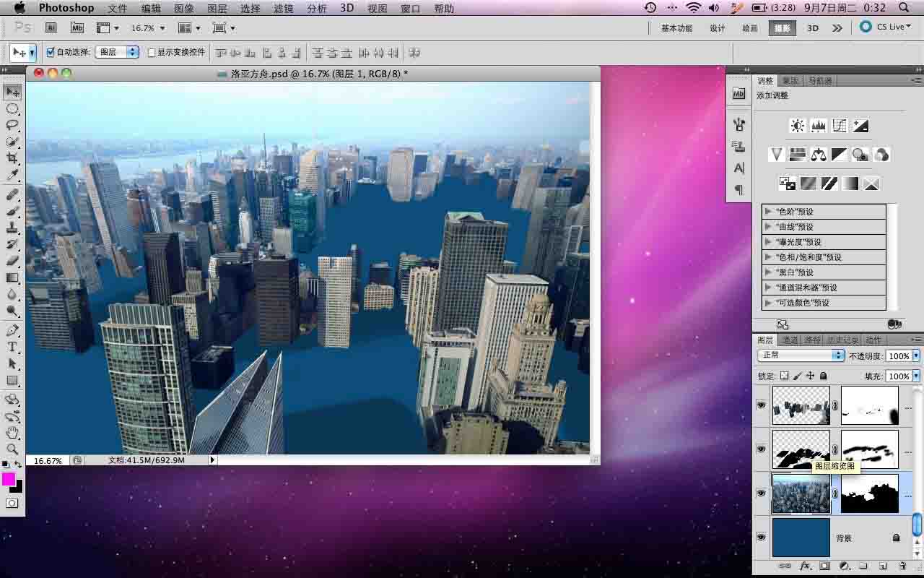Toggle lock transparent pixels
The image size is (924, 578).
click(x=785, y=376)
